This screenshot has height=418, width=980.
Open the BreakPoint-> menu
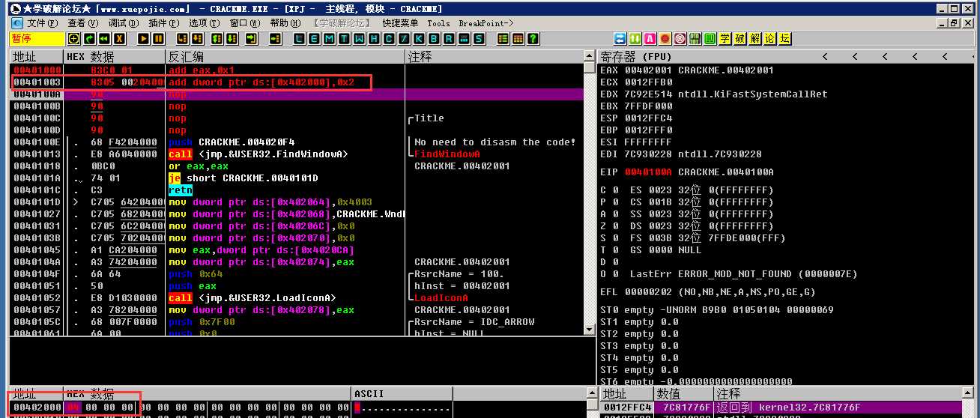click(486, 23)
